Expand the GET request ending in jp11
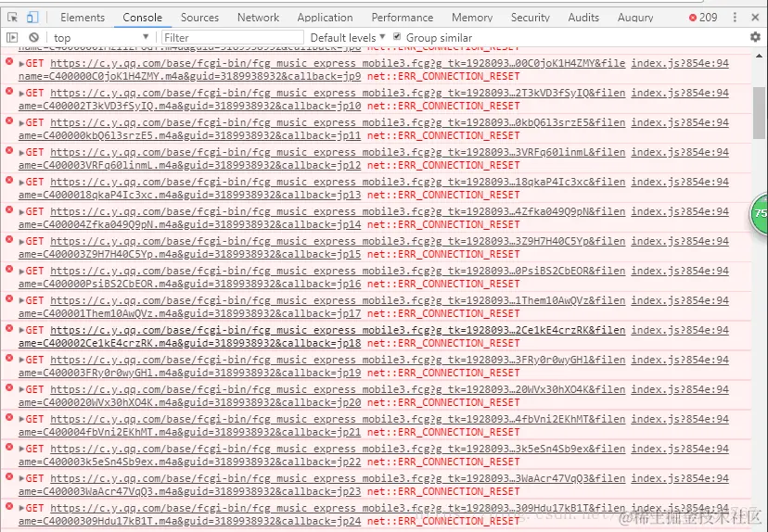This screenshot has width=768, height=532. click(x=21, y=123)
